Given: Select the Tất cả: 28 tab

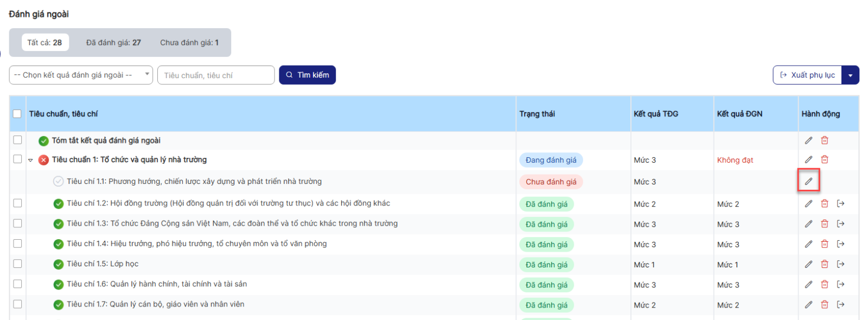Looking at the screenshot, I should click(x=44, y=42).
